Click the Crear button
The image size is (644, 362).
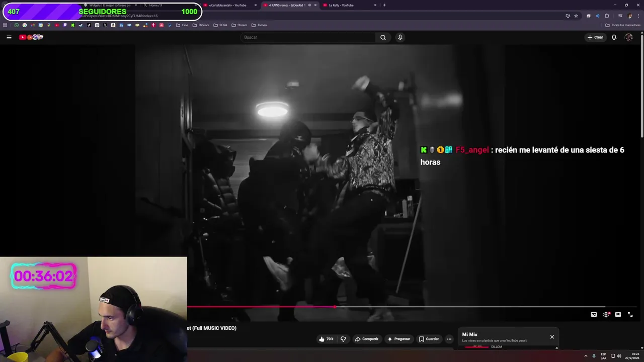595,37
